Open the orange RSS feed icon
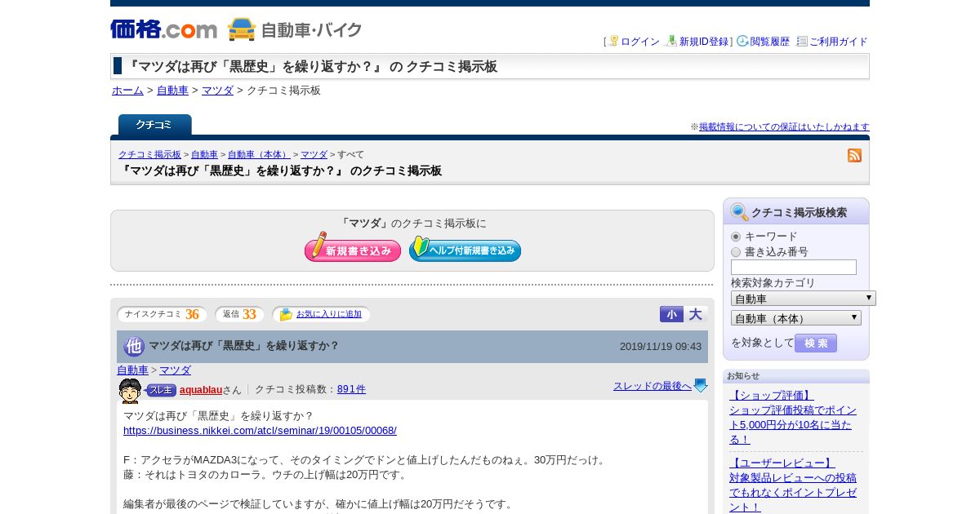The image size is (980, 514). [x=855, y=155]
